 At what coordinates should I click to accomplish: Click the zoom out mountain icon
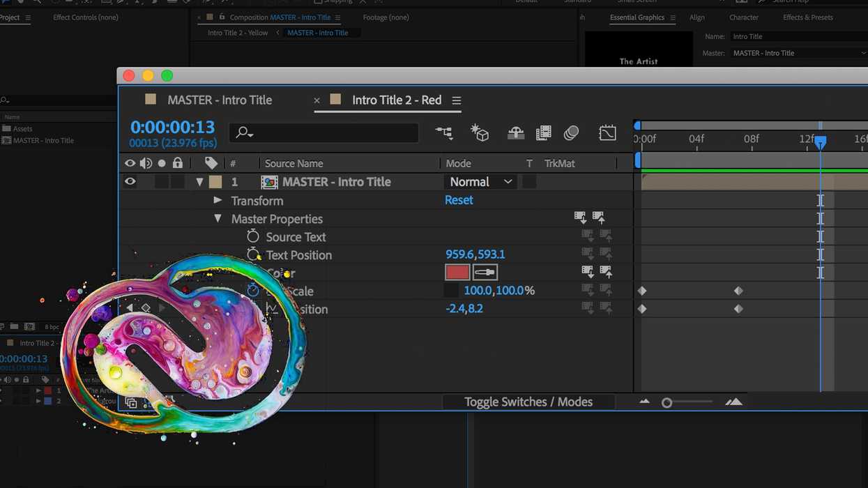(x=644, y=402)
